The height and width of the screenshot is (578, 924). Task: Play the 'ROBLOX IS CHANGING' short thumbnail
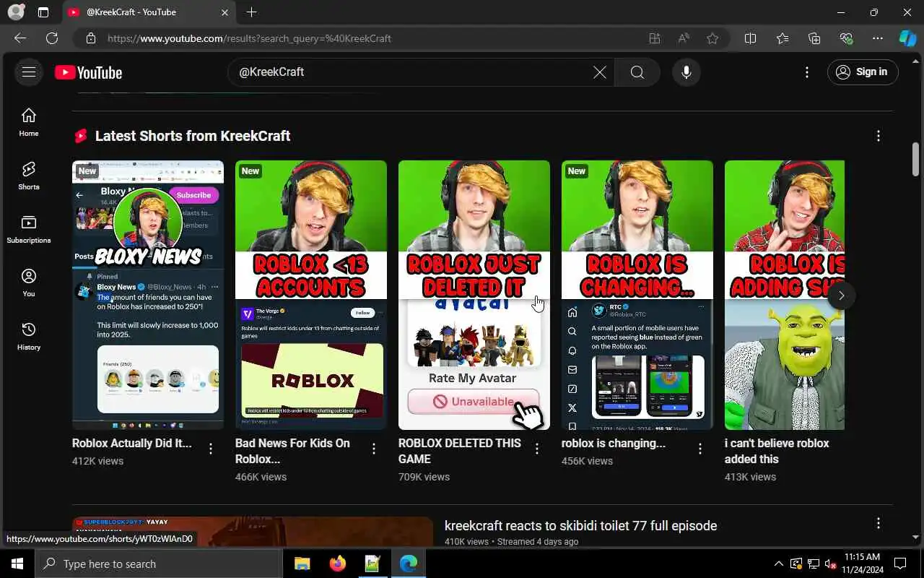(x=637, y=295)
